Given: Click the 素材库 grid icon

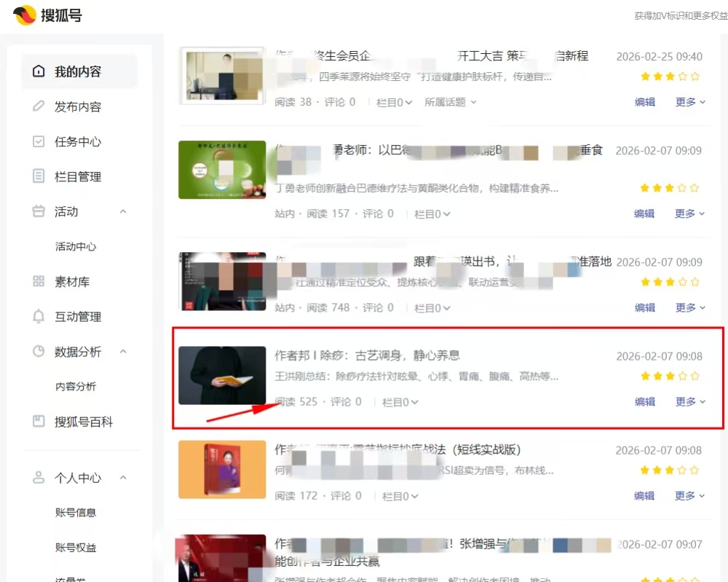Looking at the screenshot, I should 39,281.
